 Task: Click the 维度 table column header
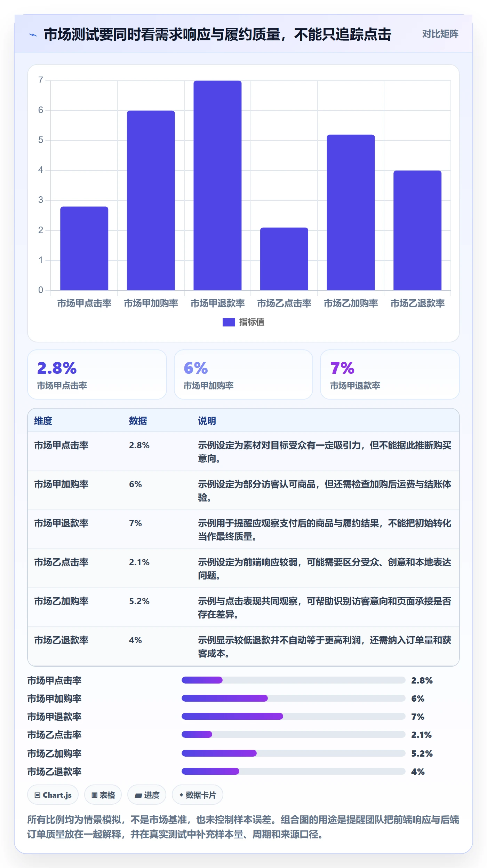[x=43, y=421]
